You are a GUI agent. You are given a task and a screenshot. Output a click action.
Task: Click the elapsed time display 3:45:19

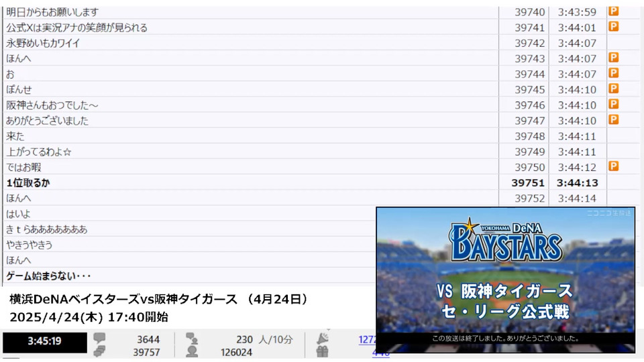tap(45, 341)
